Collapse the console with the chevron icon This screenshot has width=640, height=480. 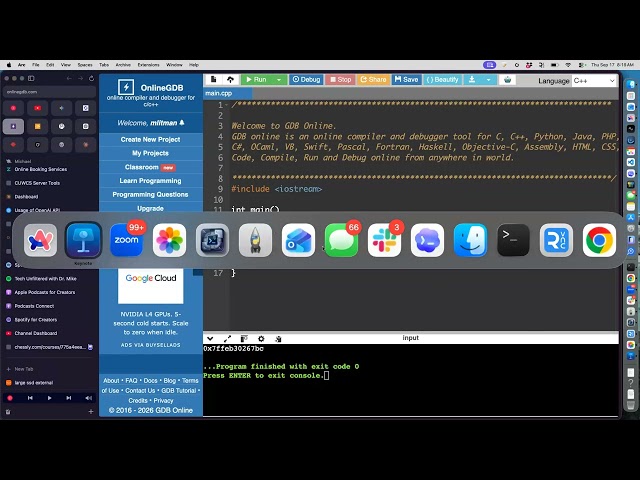coord(210,338)
